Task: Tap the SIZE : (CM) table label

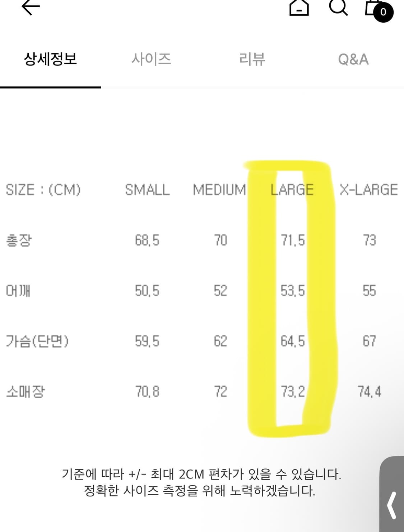Action: [x=44, y=190]
